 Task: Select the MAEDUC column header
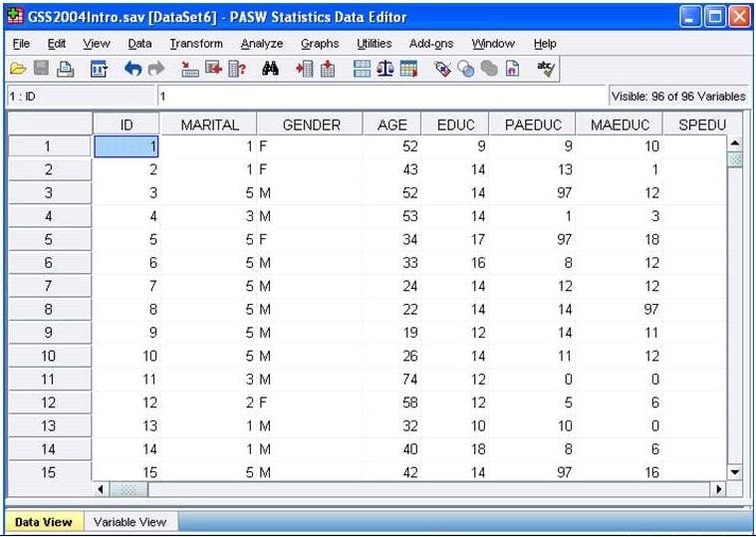[620, 125]
